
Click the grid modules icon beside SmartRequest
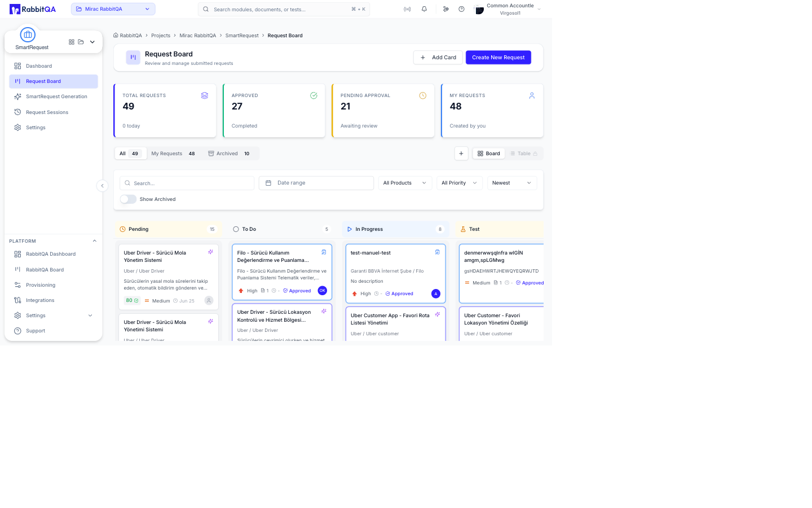click(x=72, y=42)
